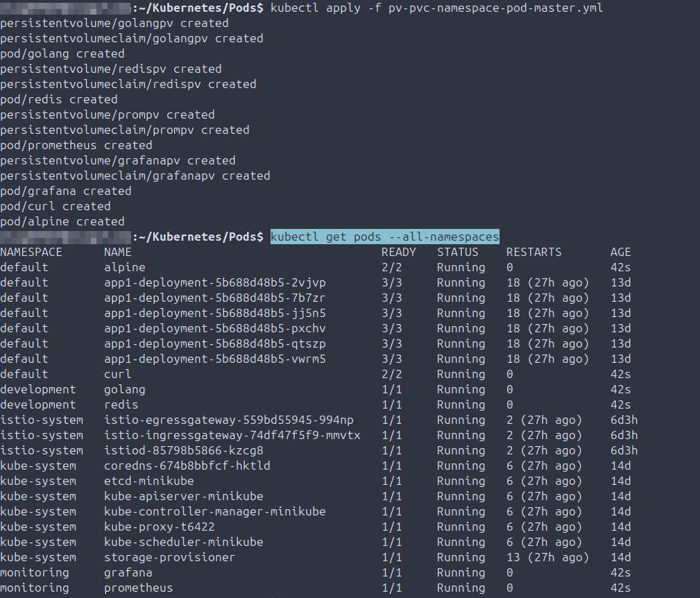Click restart count "13 (27h ago)"
Viewport: 700px width, 598px height.
547,558
